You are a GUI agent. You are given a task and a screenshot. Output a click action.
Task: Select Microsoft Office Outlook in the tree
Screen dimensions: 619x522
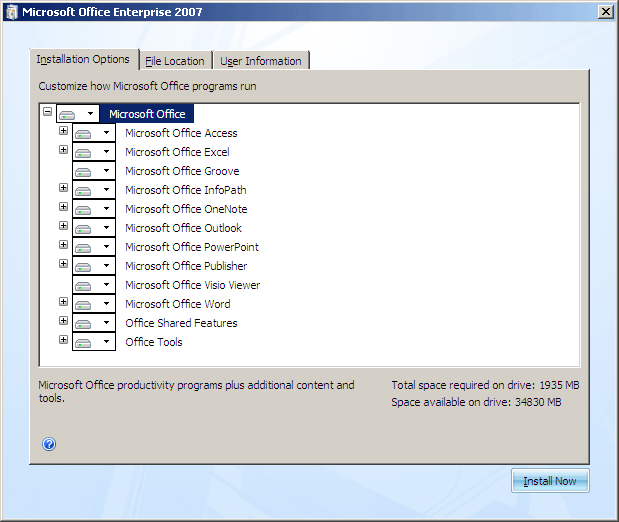coord(183,228)
